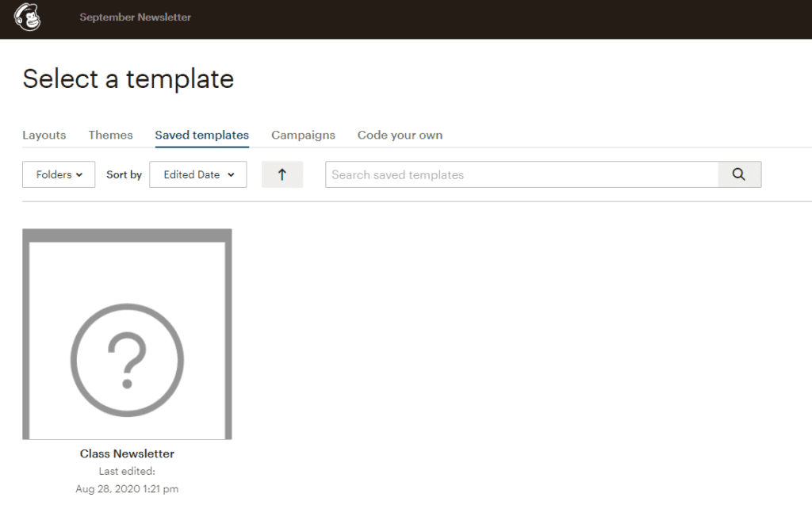The height and width of the screenshot is (505, 812).
Task: Go to the Code your own tab
Action: [x=400, y=136]
